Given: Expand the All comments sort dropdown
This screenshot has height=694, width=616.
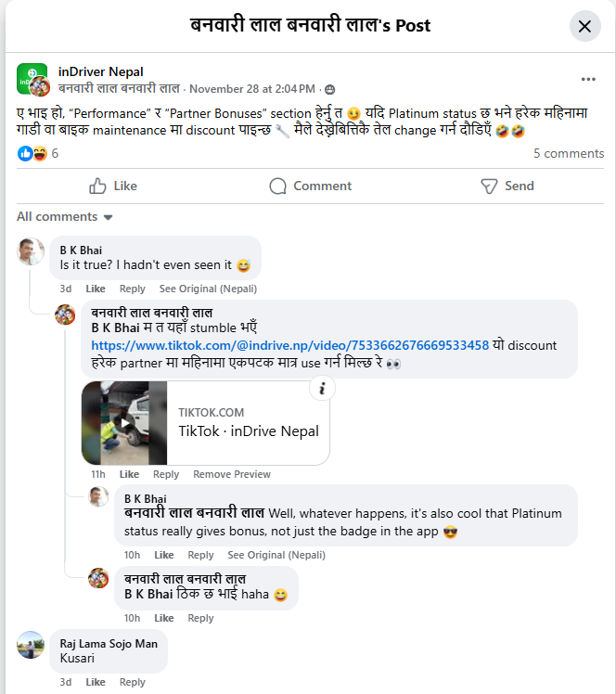Looking at the screenshot, I should (x=65, y=217).
